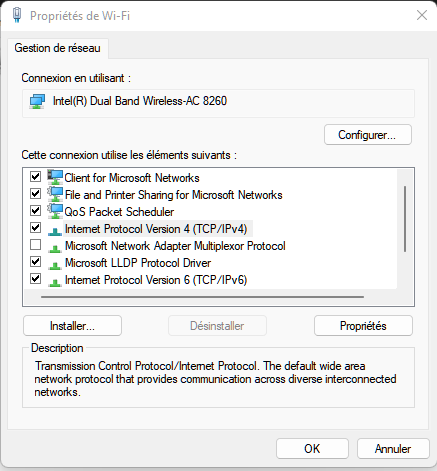
Task: Select the TCP/IPv4 protocol icon
Action: 55,231
